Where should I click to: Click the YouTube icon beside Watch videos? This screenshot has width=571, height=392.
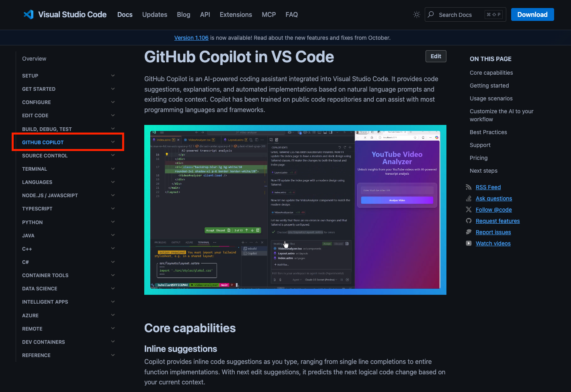[x=469, y=243]
